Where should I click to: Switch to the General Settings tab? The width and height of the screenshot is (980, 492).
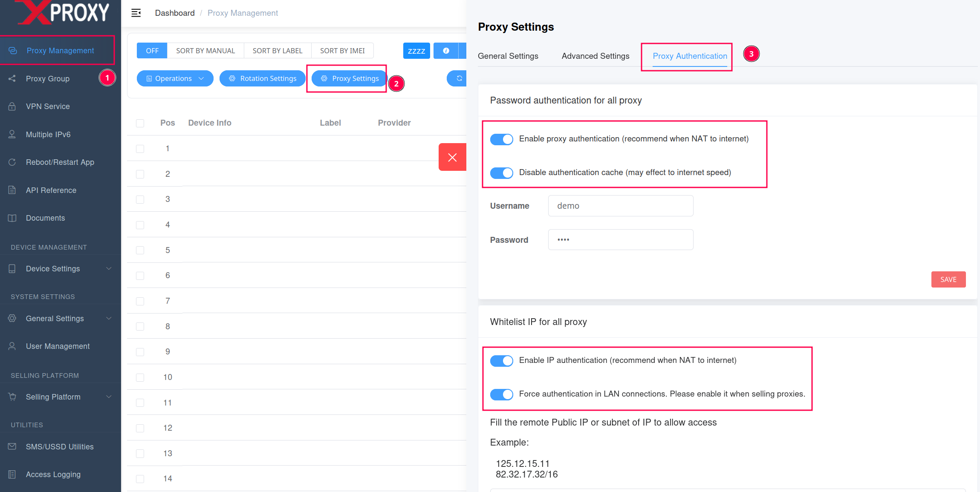508,56
